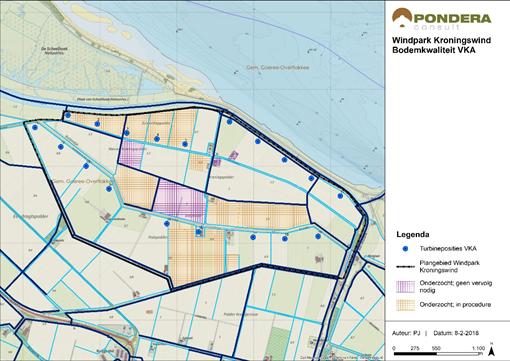Select the blue turbine symbol in the legend
The image size is (510, 361).
tap(405, 249)
